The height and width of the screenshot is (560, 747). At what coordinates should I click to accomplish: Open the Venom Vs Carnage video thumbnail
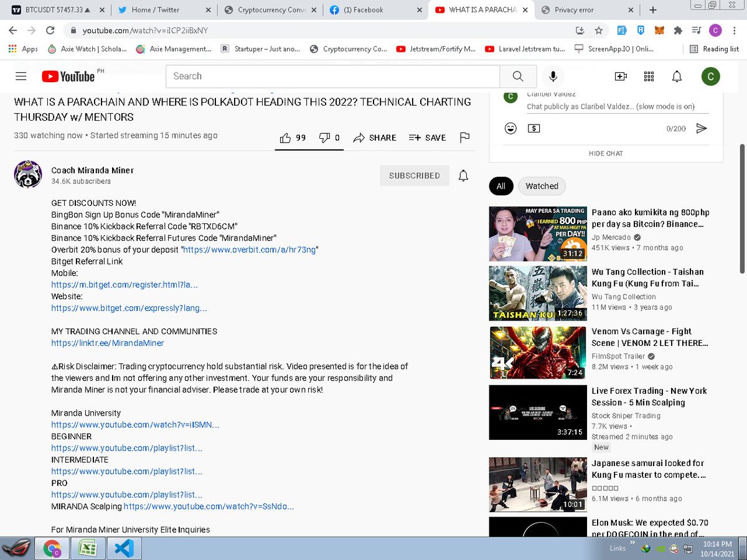(x=538, y=353)
